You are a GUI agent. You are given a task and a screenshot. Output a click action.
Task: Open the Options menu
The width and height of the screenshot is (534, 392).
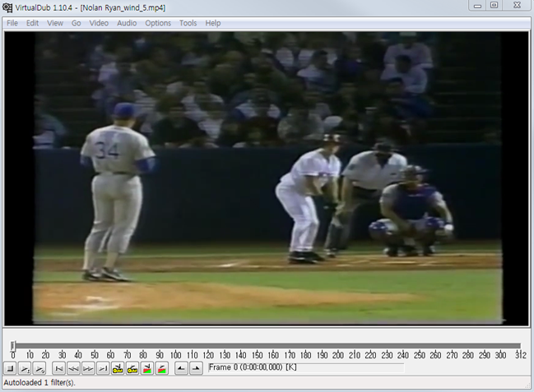coord(158,23)
